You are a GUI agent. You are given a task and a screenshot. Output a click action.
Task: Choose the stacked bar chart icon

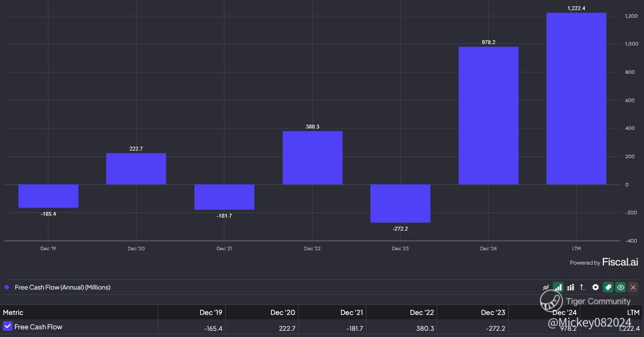pos(571,287)
